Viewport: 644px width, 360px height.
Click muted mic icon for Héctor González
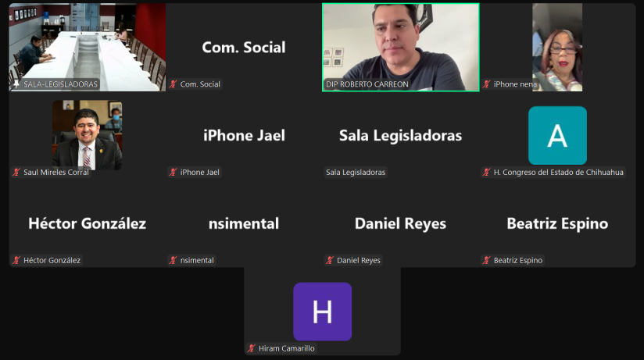click(x=16, y=260)
